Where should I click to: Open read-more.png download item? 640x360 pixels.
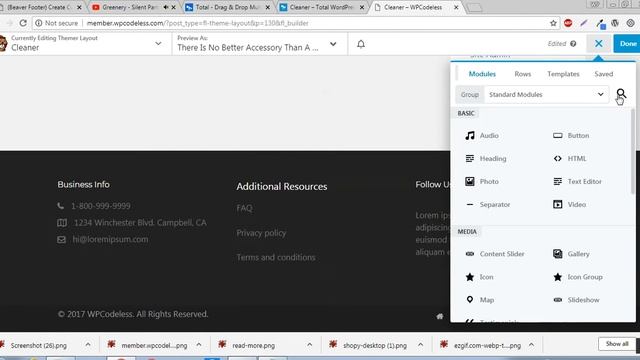coord(253,345)
